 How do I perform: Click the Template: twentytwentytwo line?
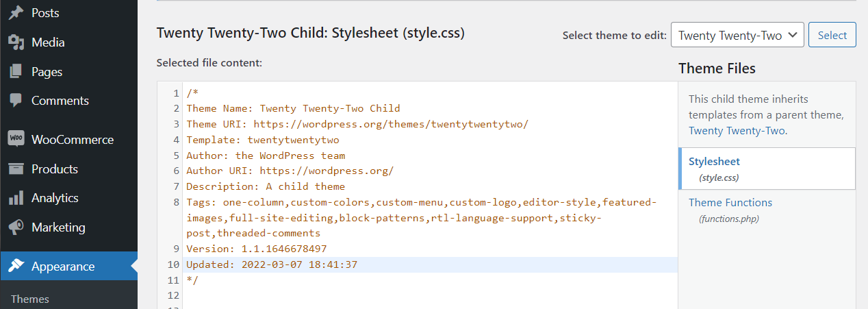pyautogui.click(x=263, y=140)
